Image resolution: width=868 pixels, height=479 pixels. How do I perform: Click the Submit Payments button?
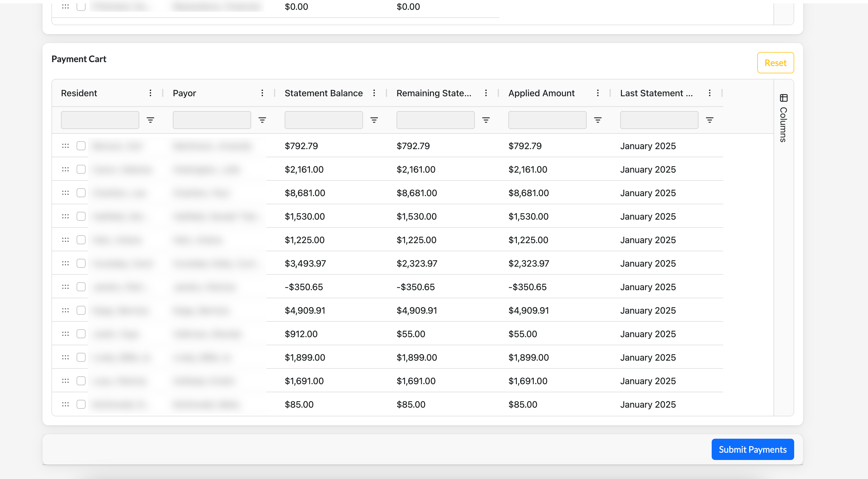click(x=753, y=449)
